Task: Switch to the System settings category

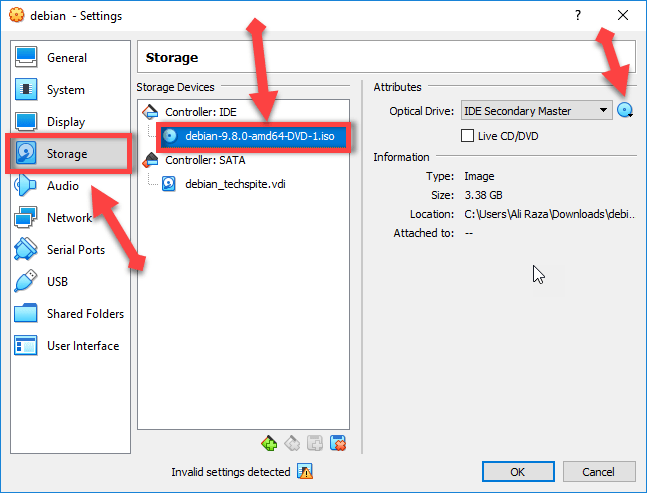Action: (x=66, y=90)
